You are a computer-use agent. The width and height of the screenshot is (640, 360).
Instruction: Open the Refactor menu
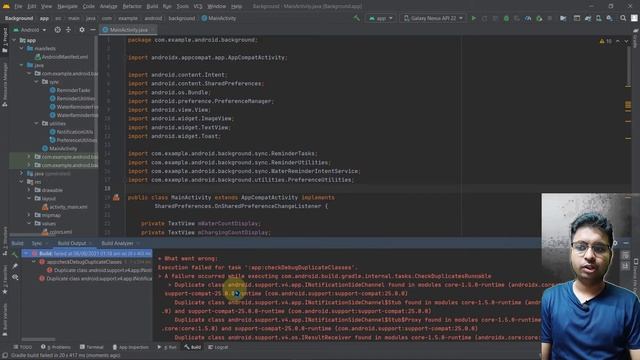[132, 6]
